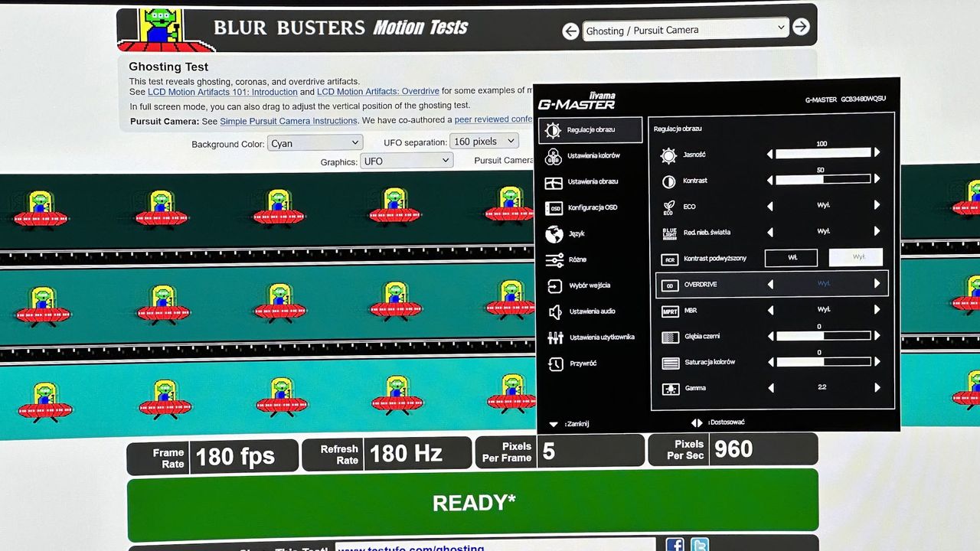The image size is (980, 551).
Task: Open the Ghosting / Pursuit Camera dropdown
Action: [685, 29]
